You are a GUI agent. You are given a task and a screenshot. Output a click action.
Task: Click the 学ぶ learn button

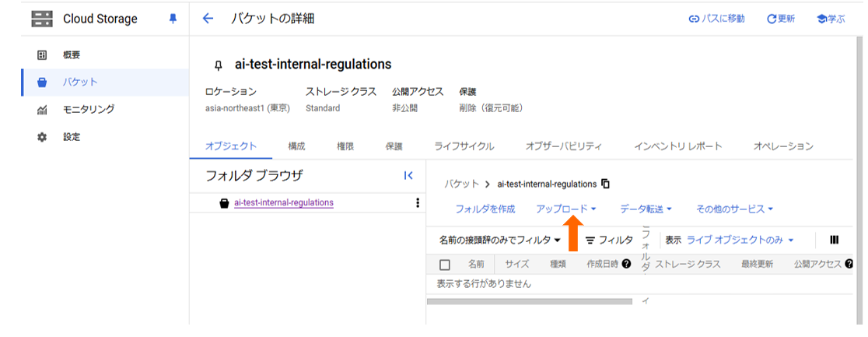(x=831, y=19)
